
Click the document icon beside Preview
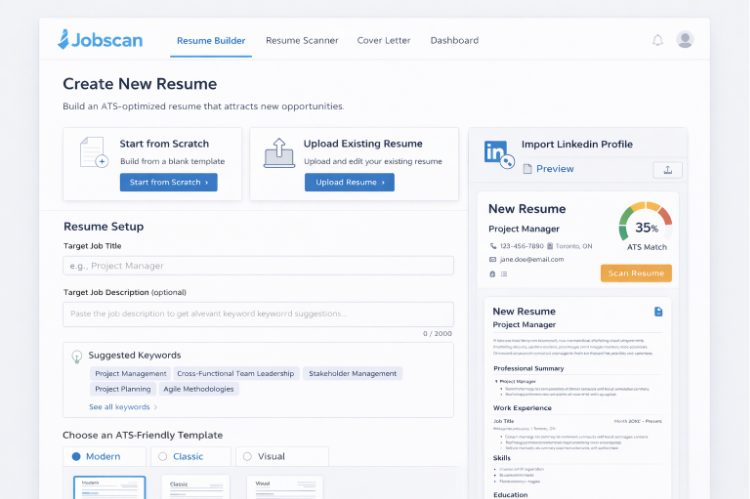pos(527,169)
